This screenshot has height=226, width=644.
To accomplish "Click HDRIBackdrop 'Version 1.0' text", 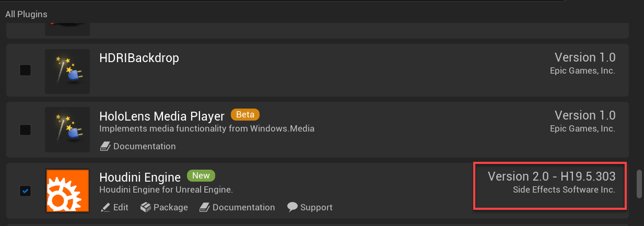I will click(585, 57).
